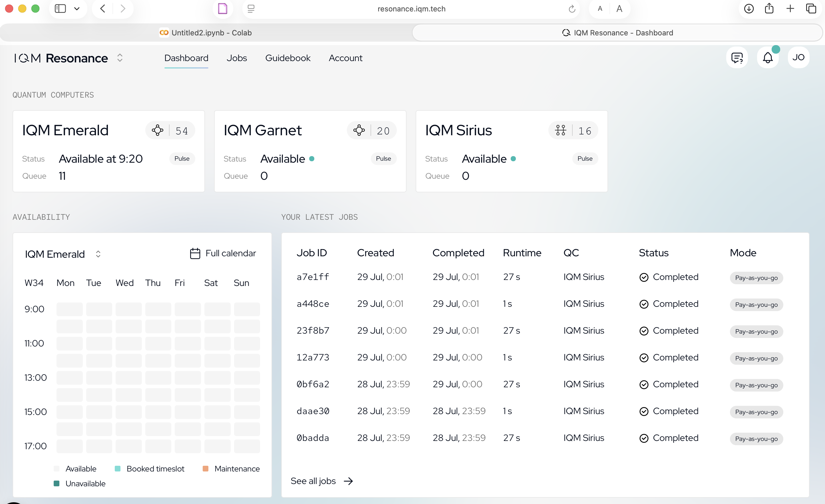This screenshot has width=825, height=504.
Task: Click the See all jobs link
Action: pyautogui.click(x=322, y=481)
